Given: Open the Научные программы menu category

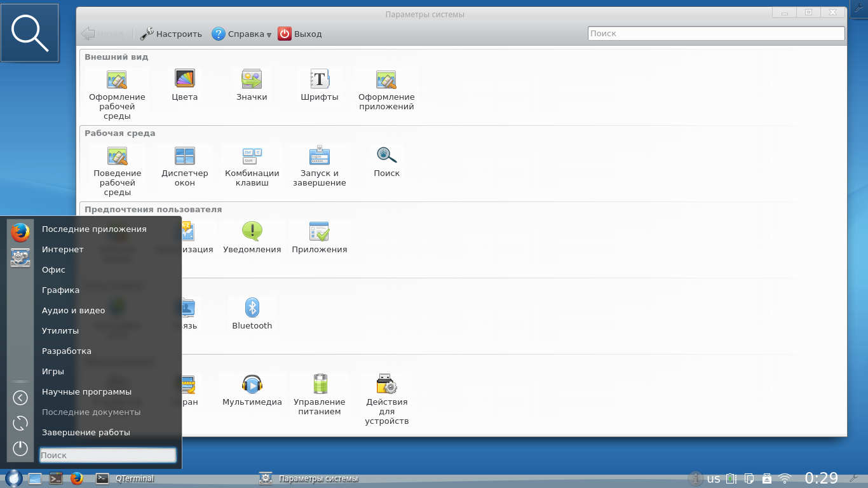Looking at the screenshot, I should [86, 392].
